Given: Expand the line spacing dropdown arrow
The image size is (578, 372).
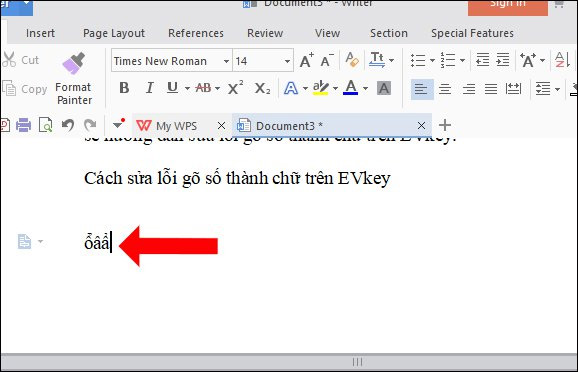Looking at the screenshot, I should (x=557, y=89).
